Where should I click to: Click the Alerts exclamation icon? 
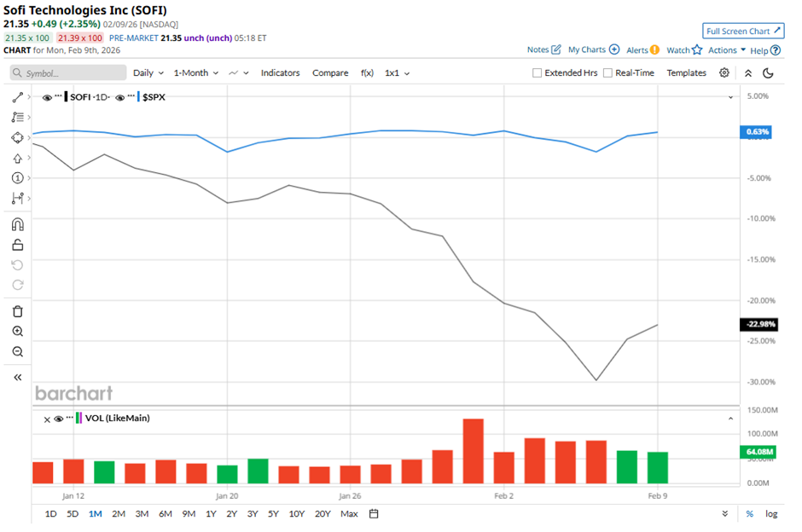click(654, 50)
